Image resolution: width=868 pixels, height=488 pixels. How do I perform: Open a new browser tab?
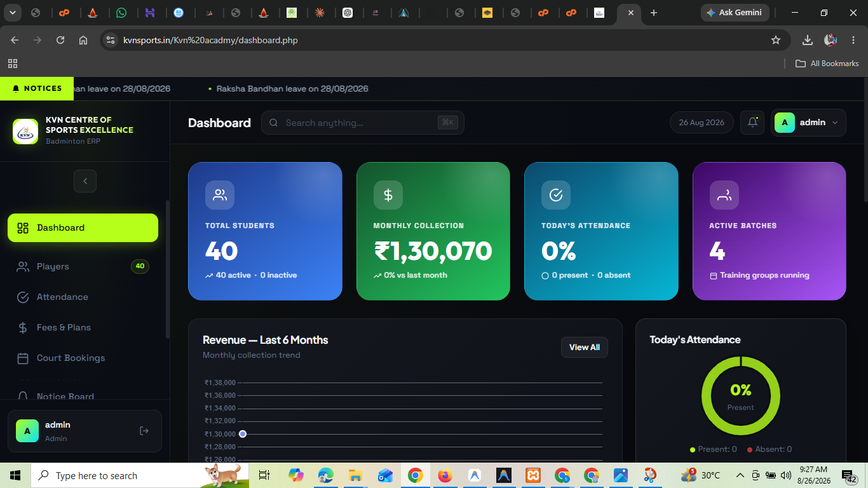[x=654, y=13]
